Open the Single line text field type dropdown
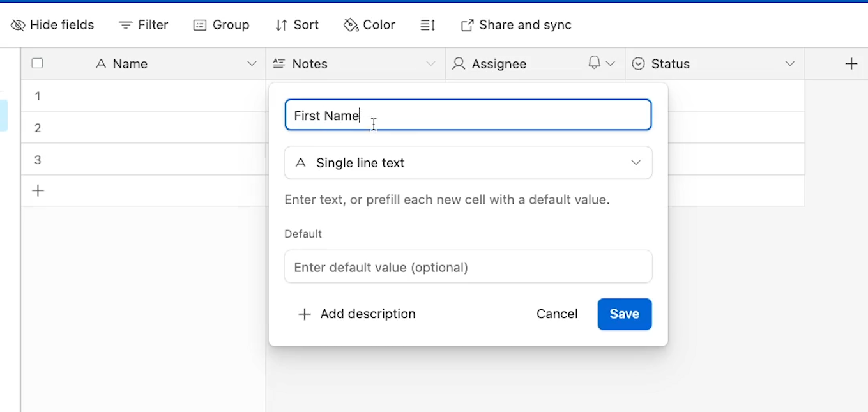 click(468, 163)
